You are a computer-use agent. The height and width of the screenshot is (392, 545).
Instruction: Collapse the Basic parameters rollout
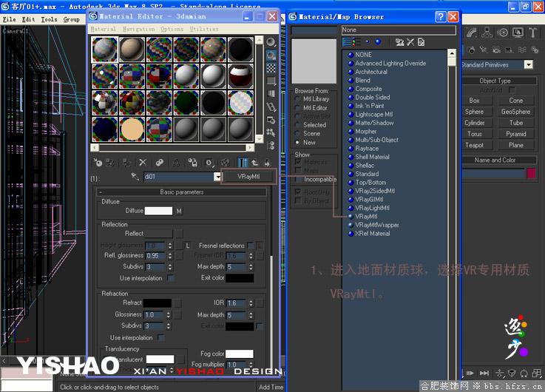click(x=182, y=192)
